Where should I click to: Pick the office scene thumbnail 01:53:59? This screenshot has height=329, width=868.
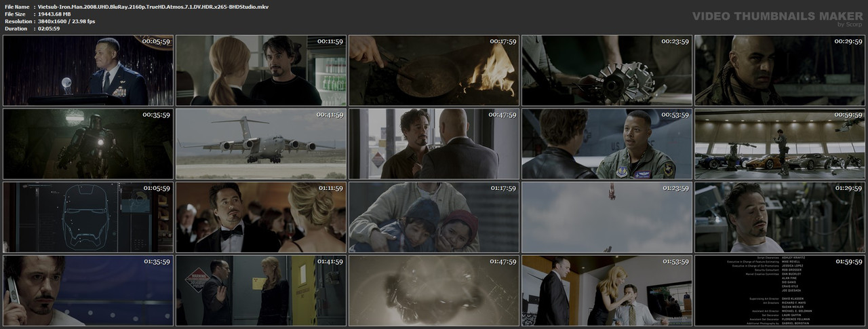click(x=607, y=290)
